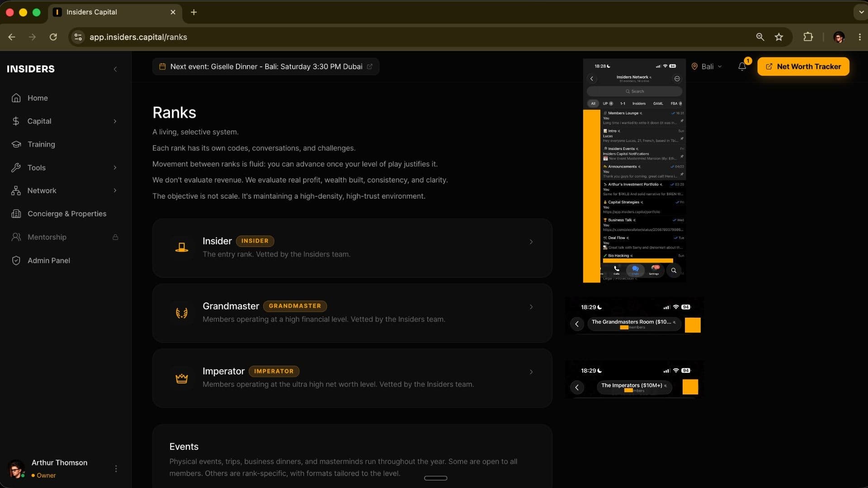Screen dimensions: 868x488
Task: Click the Insiders Network phone screenshot
Action: coord(634,171)
